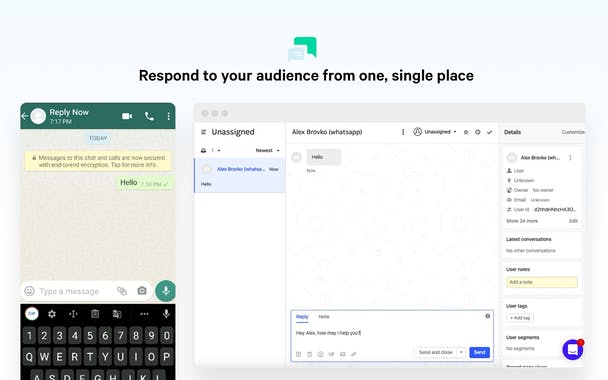
Task: Click the blue Send button
Action: (480, 352)
